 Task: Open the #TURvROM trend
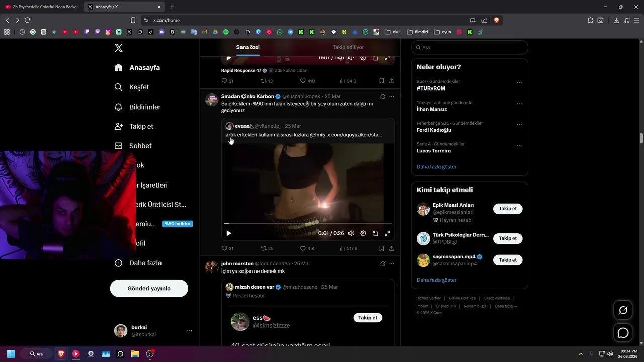point(431,88)
